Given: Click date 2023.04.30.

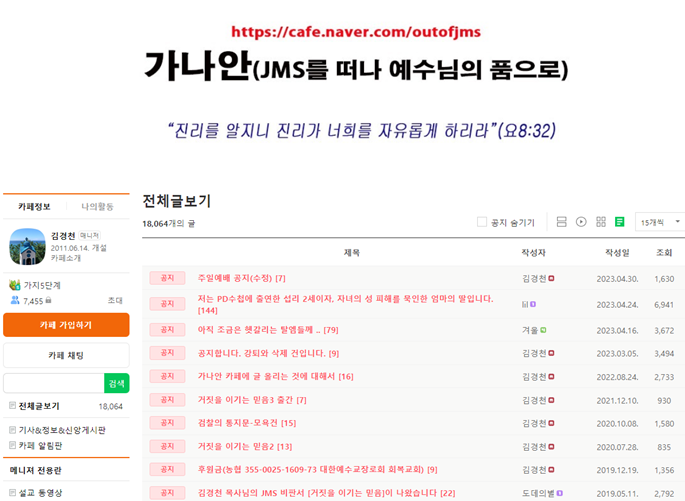Looking at the screenshot, I should pos(617,279).
